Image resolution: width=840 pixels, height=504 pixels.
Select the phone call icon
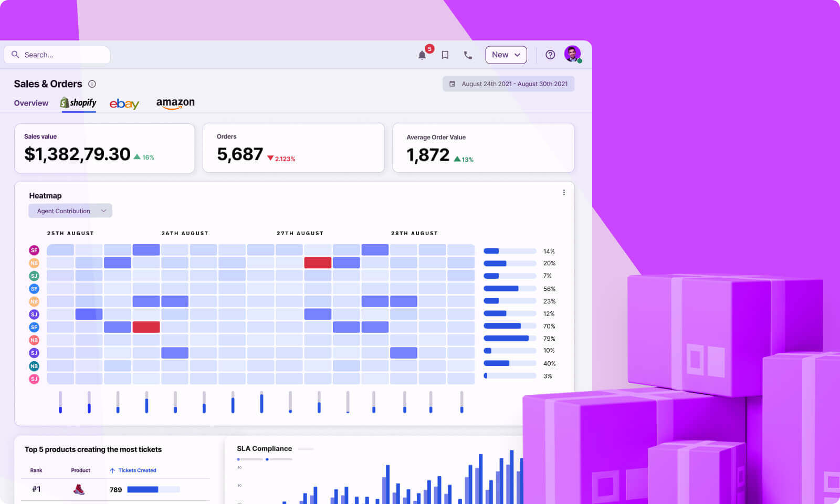click(468, 55)
